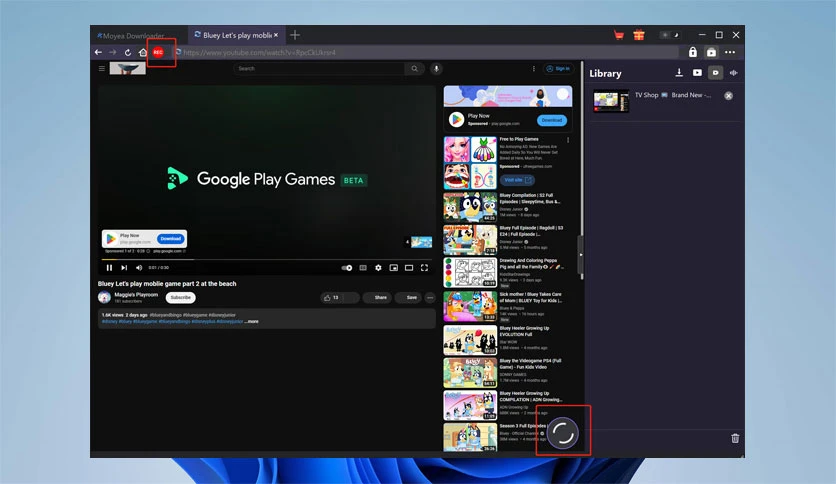This screenshot has height=484, width=836.
Task: Click Download in the video ad overlay
Action: point(171,239)
